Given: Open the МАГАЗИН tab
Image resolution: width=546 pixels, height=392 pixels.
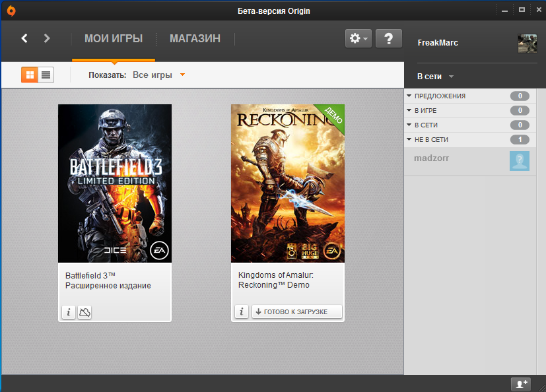Looking at the screenshot, I should (195, 38).
